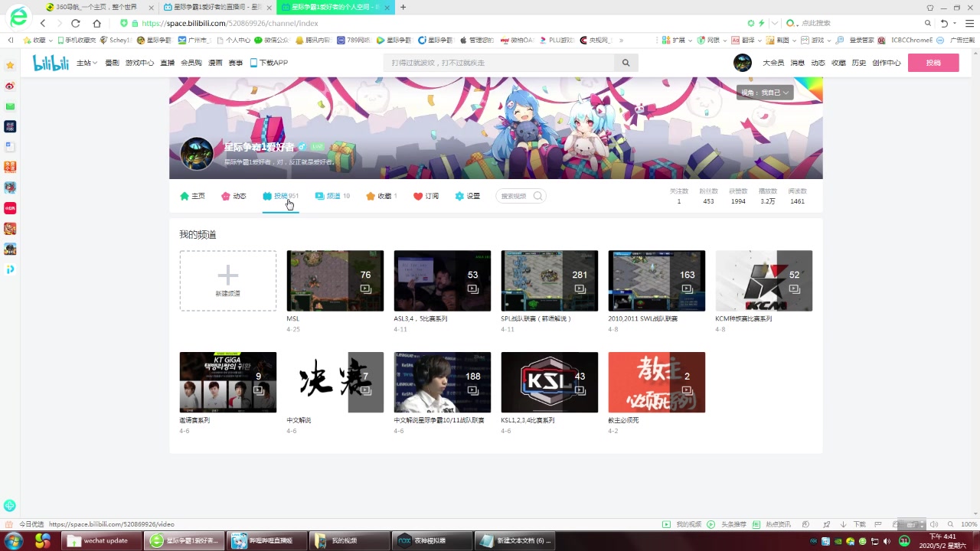This screenshot has height=551, width=980.
Task: Open 设置 settings tab
Action: tap(467, 196)
